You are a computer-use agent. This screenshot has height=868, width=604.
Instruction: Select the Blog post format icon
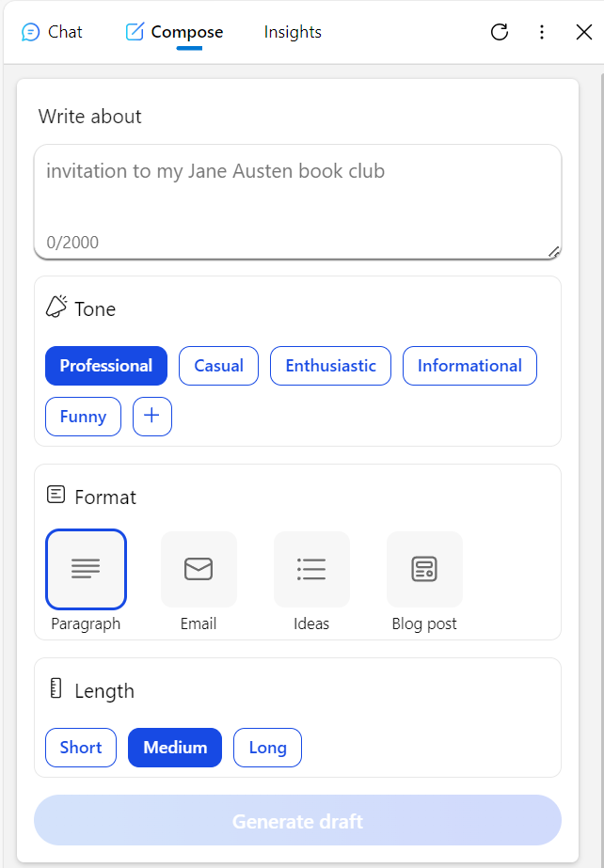click(x=424, y=569)
